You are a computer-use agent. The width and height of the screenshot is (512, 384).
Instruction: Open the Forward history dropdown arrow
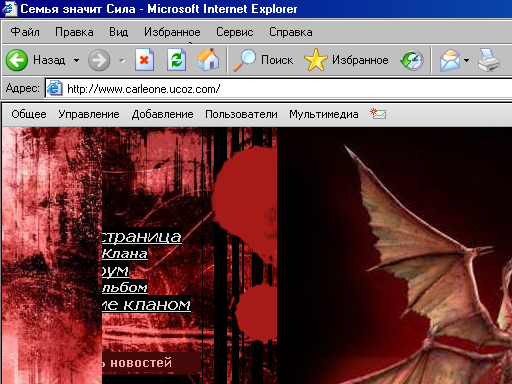tap(122, 61)
